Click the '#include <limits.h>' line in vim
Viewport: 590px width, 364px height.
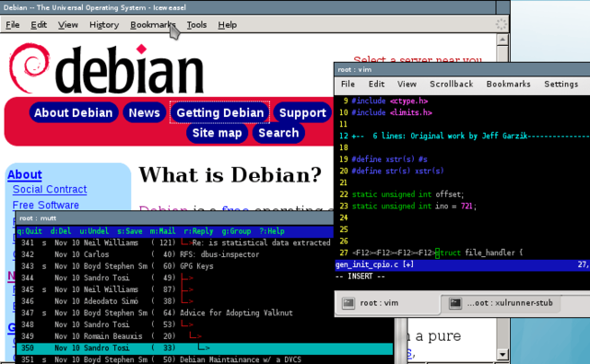tap(391, 112)
